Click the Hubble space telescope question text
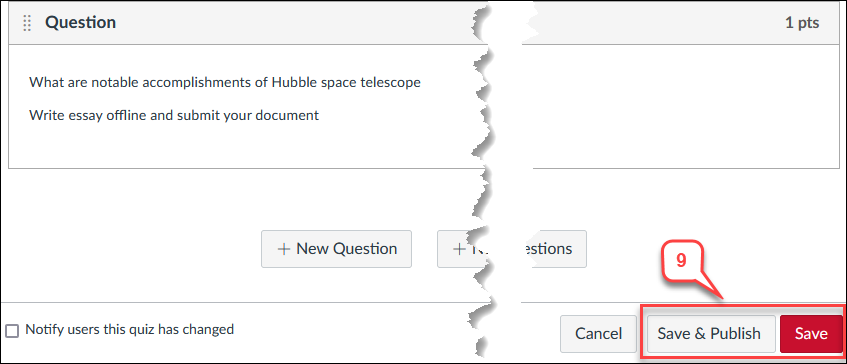847x364 pixels. click(225, 83)
